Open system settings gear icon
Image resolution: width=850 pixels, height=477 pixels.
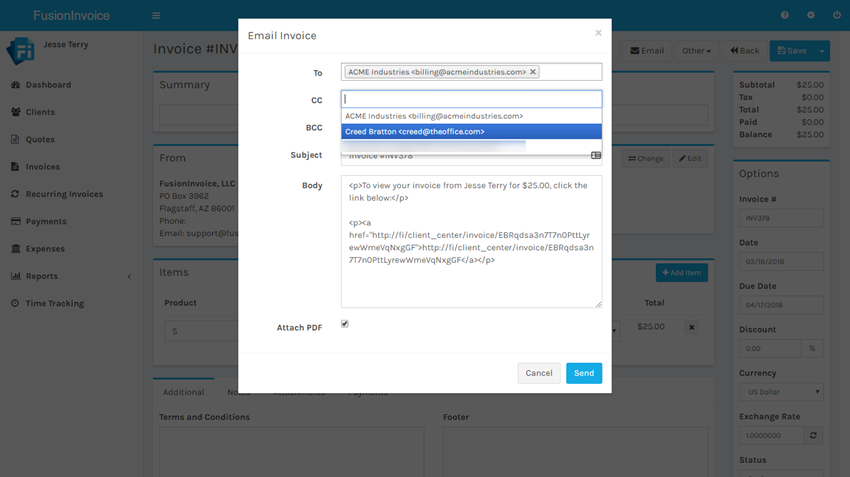[811, 16]
